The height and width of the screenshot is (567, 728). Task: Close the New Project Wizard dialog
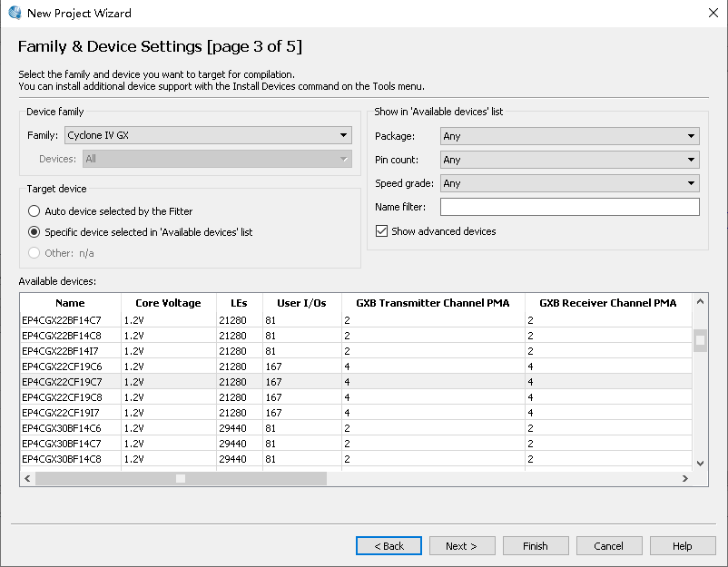pyautogui.click(x=713, y=13)
